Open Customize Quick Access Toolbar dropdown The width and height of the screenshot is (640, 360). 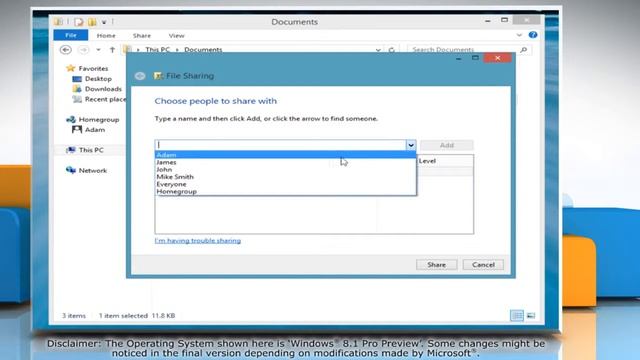(104, 22)
